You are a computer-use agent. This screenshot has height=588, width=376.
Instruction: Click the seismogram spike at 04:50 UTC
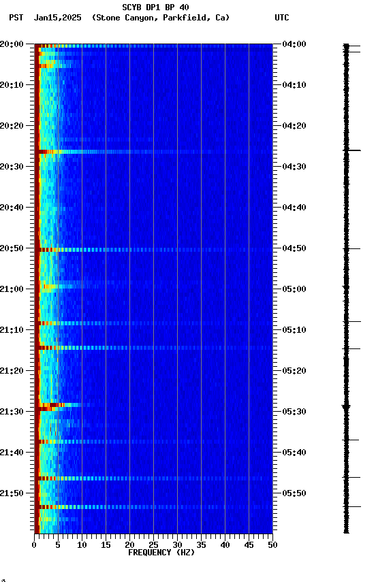point(352,248)
